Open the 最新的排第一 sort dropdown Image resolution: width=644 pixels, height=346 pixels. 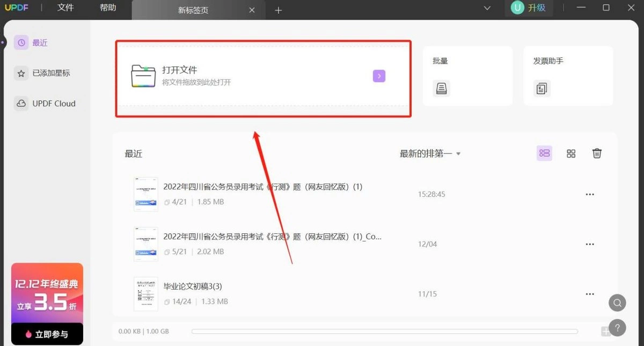point(430,153)
